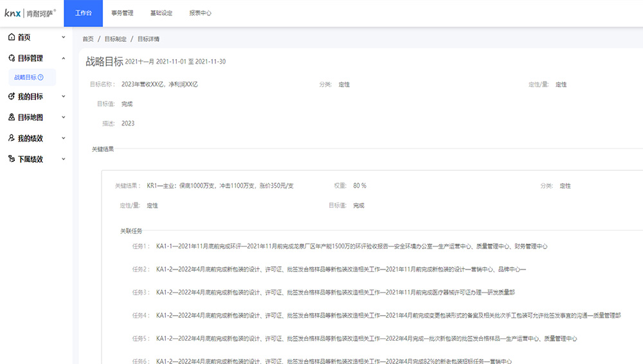Switch to the 工作台 top tab

(x=83, y=13)
